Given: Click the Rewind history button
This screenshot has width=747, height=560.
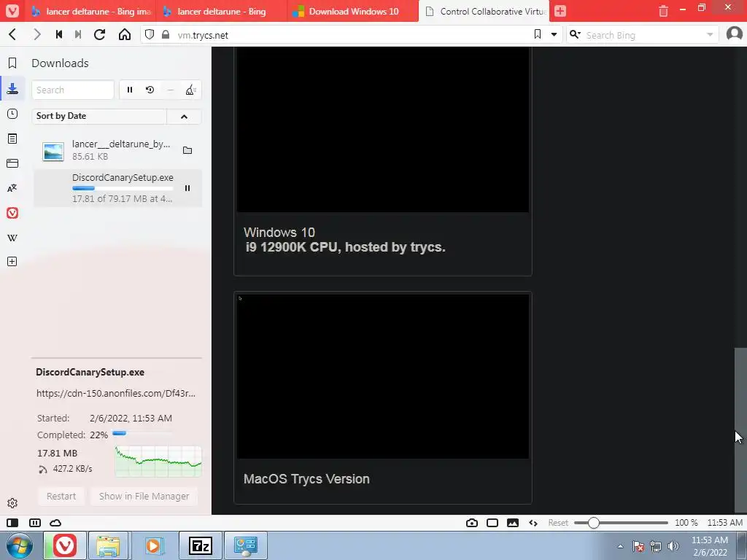Looking at the screenshot, I should coord(59,34).
